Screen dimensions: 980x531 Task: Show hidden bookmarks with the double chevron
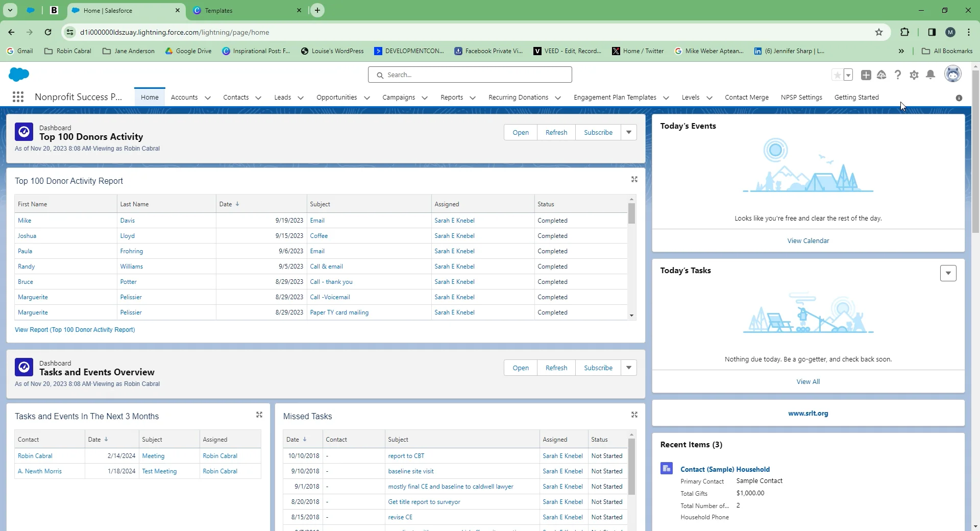pyautogui.click(x=901, y=51)
